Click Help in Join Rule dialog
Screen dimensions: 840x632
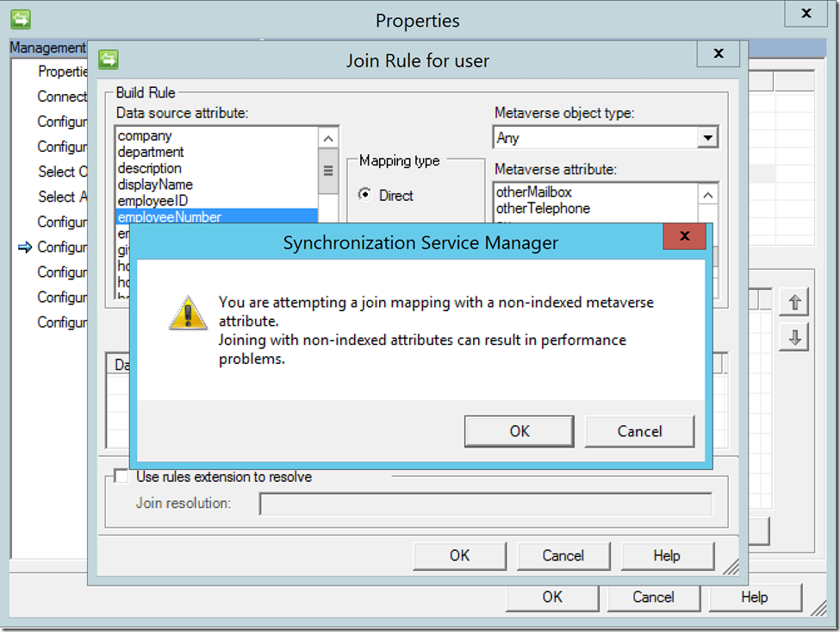[x=667, y=555]
